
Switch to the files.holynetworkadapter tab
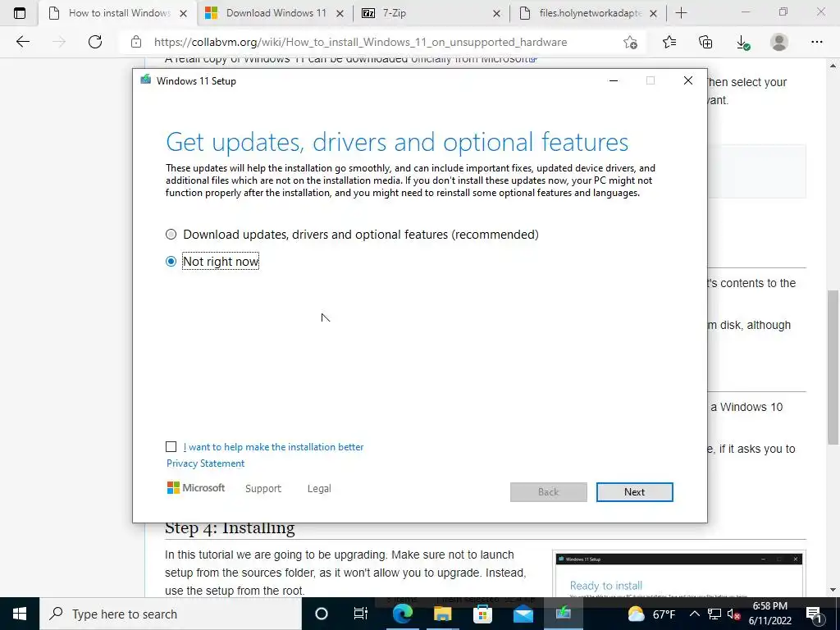point(588,13)
